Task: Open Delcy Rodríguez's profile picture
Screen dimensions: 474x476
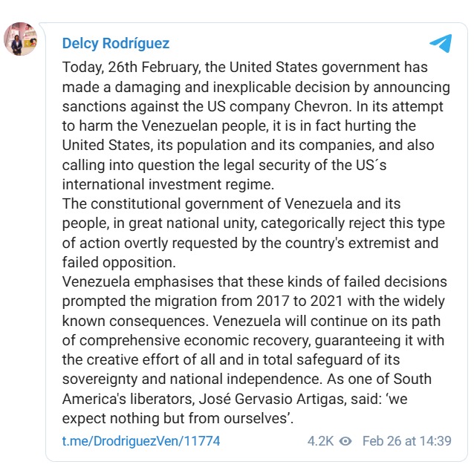Action: [x=22, y=39]
